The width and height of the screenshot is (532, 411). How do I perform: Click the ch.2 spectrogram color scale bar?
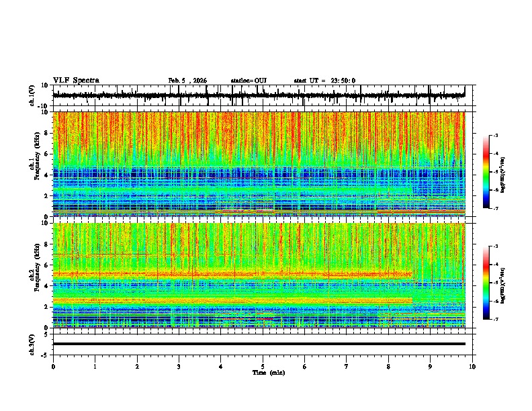(486, 283)
